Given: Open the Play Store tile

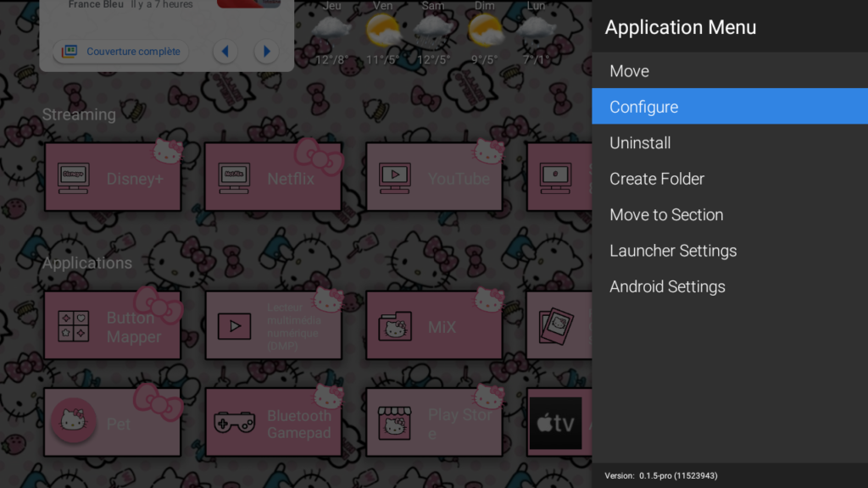Looking at the screenshot, I should tap(434, 423).
